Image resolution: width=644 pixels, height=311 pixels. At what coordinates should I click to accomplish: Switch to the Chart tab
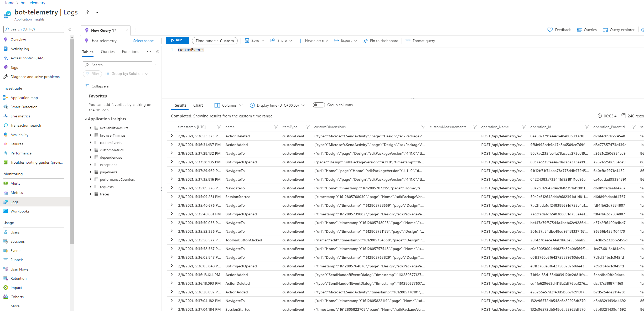pyautogui.click(x=198, y=105)
